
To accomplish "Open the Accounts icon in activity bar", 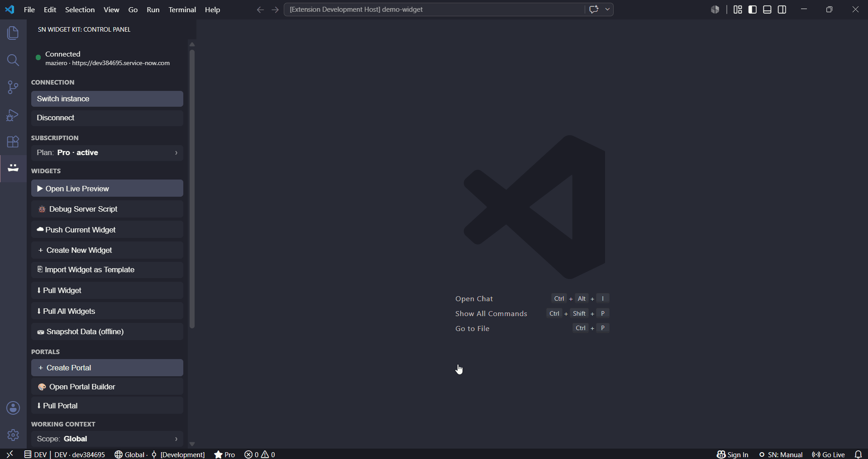I will click(x=13, y=408).
